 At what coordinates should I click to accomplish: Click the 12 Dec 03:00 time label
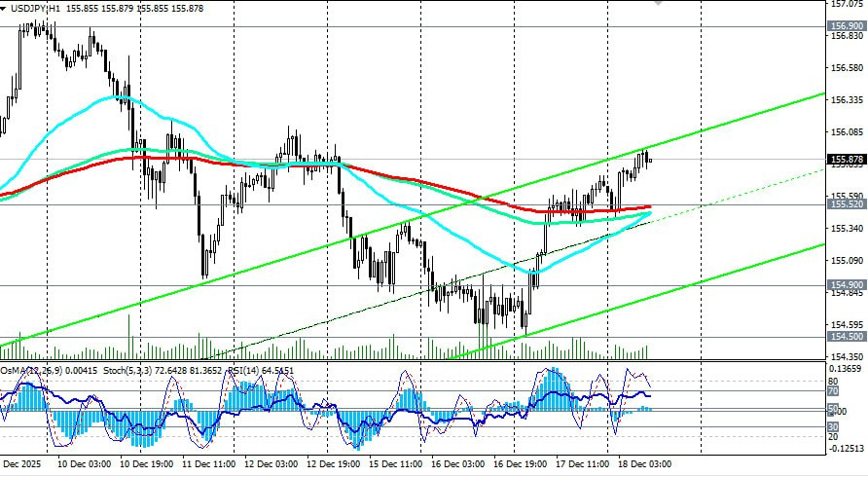point(271,463)
